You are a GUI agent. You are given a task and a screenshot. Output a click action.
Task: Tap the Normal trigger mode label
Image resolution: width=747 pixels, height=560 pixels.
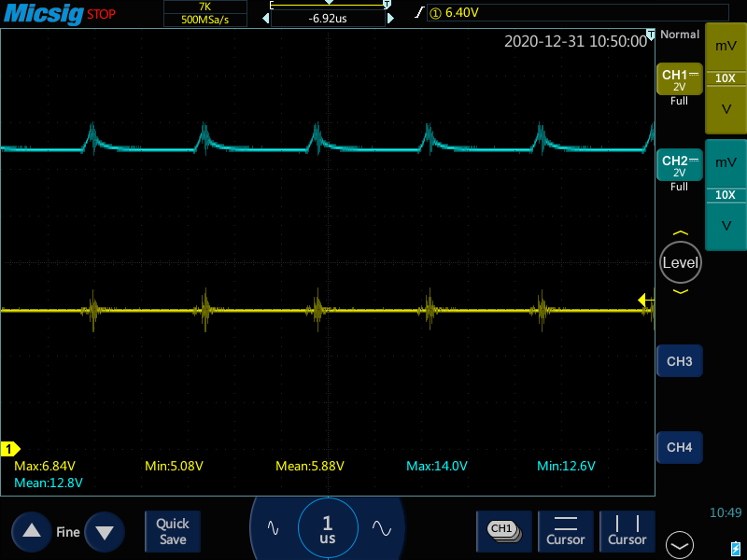tap(680, 35)
